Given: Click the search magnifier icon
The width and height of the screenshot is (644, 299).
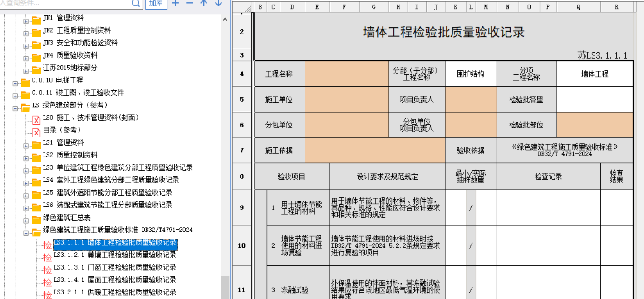Looking at the screenshot, I should pos(136,4).
